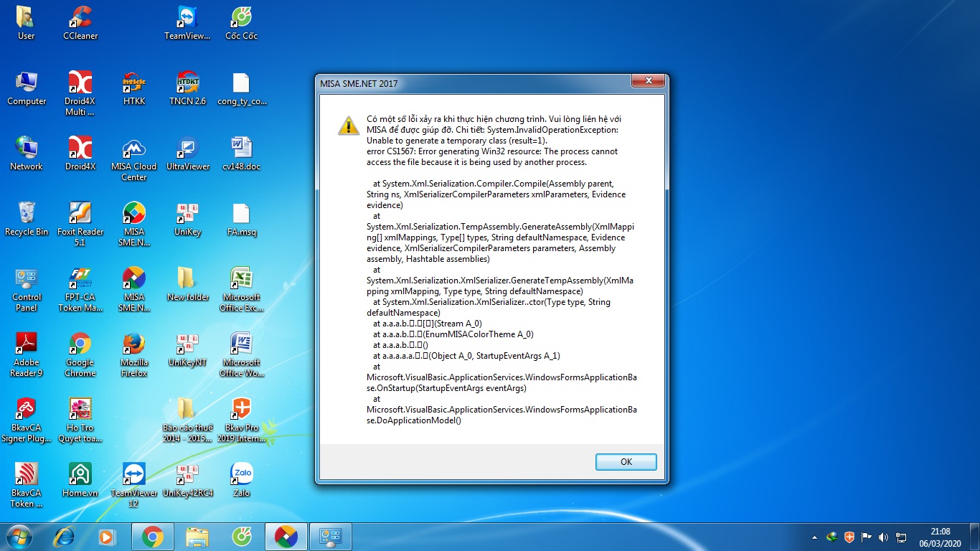Select the HTKK desktop shortcut

coord(134,88)
